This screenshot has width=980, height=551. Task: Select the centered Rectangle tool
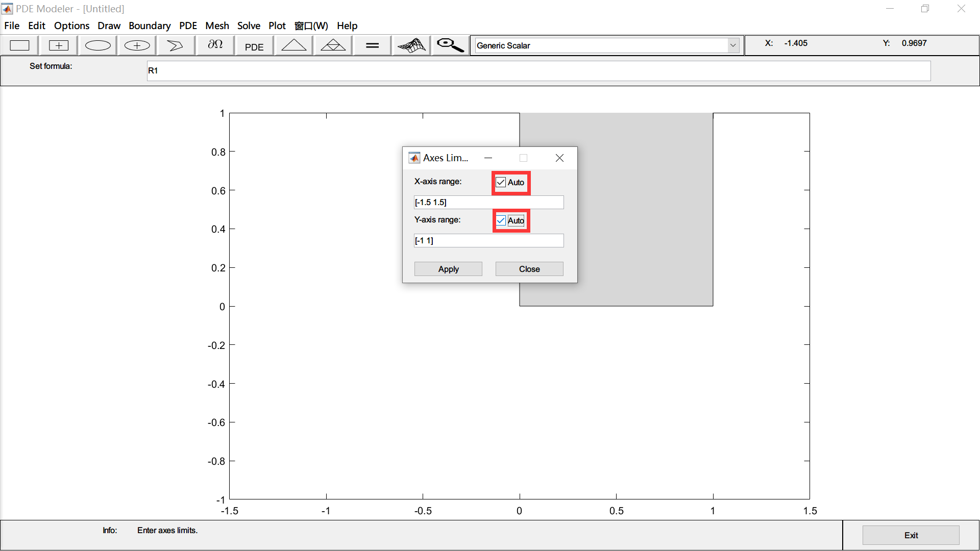58,45
